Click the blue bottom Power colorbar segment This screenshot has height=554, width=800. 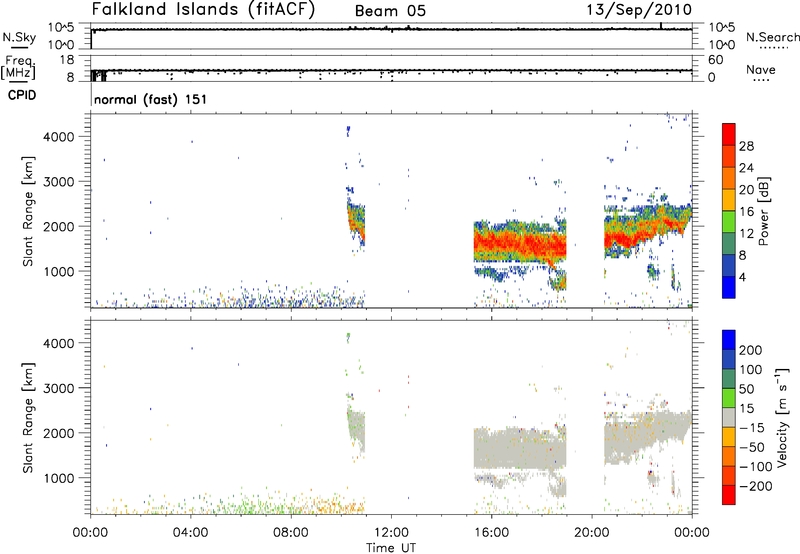pyautogui.click(x=729, y=287)
